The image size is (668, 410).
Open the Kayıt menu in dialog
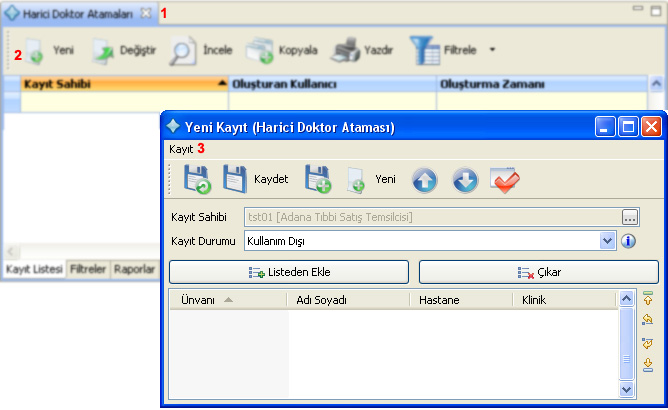pyautogui.click(x=181, y=148)
